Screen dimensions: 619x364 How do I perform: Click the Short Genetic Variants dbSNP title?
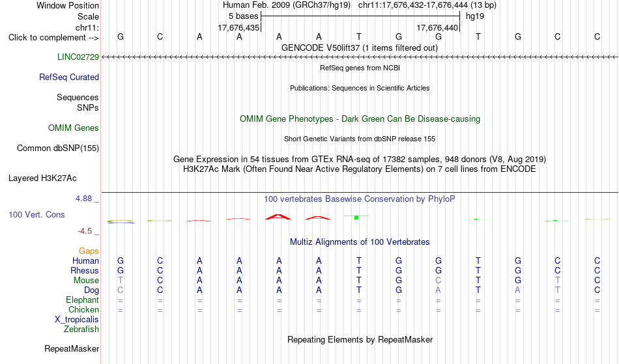pyautogui.click(x=360, y=139)
